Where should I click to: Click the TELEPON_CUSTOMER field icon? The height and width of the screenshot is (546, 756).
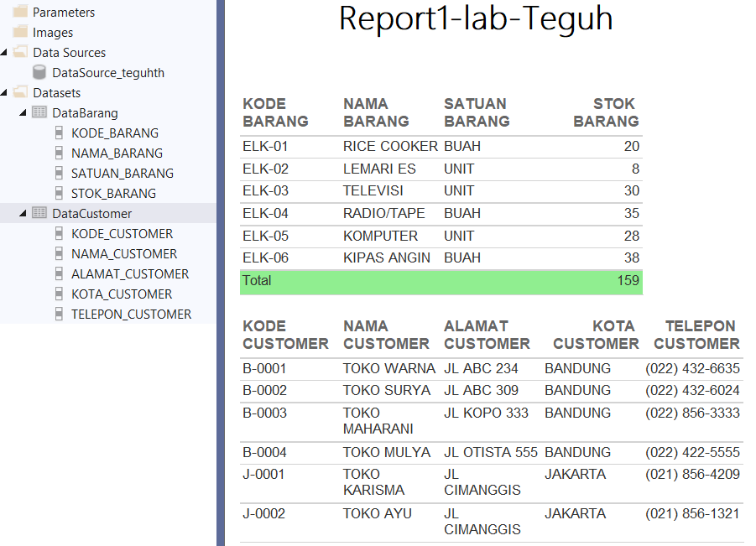pyautogui.click(x=59, y=315)
